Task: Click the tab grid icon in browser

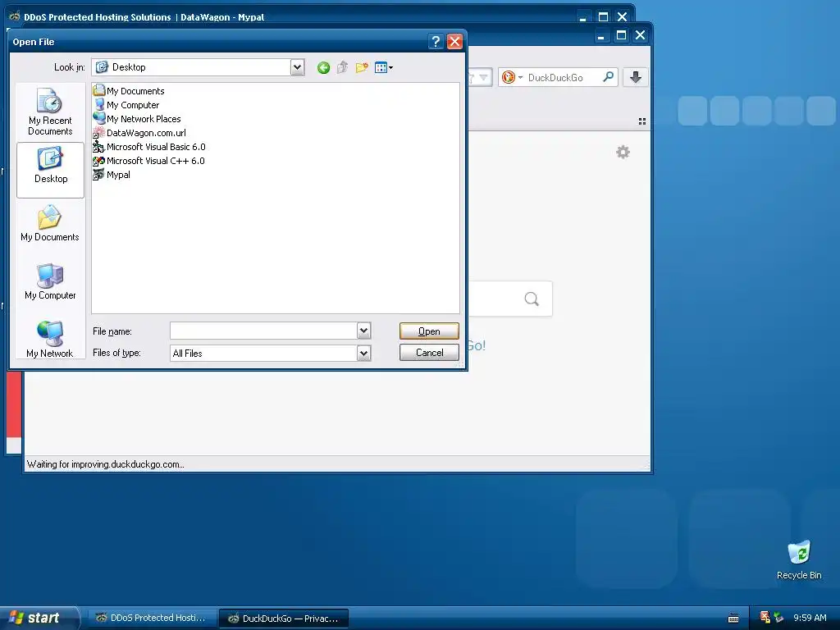Action: (641, 121)
